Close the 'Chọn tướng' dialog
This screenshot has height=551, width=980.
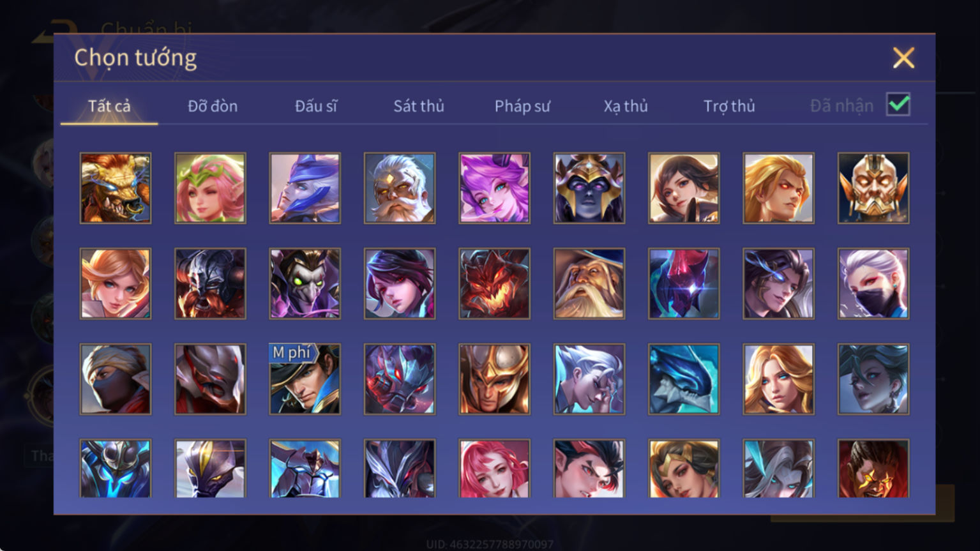[903, 58]
